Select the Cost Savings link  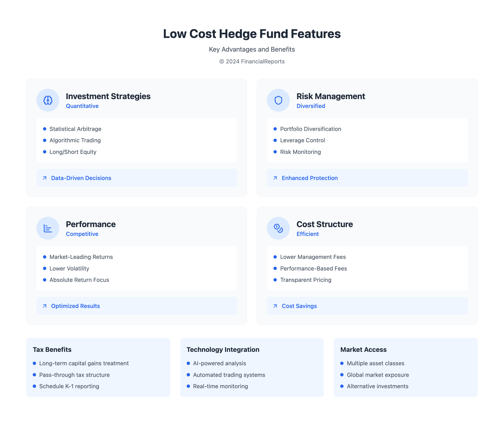(x=299, y=306)
